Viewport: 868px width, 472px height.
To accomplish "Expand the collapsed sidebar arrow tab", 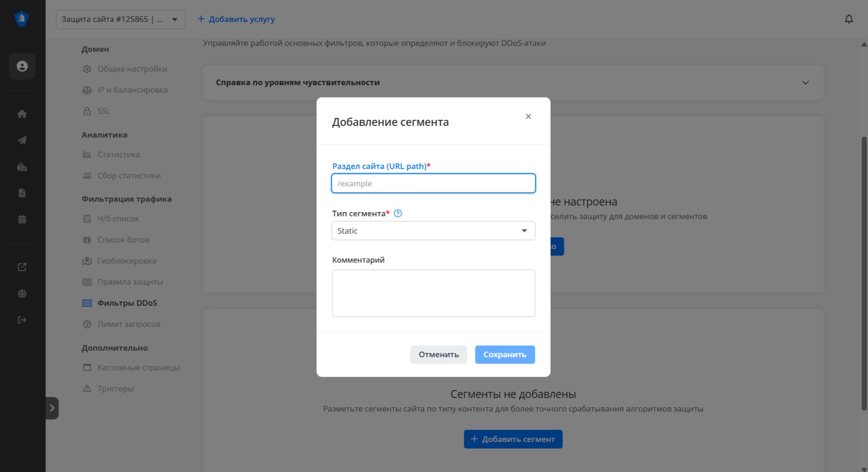I will click(x=52, y=408).
